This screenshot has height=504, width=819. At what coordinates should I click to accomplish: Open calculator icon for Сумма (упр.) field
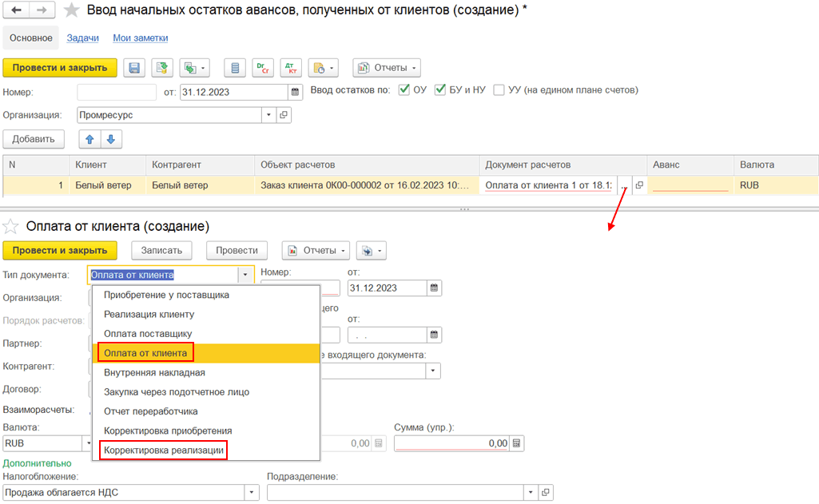[x=516, y=443]
